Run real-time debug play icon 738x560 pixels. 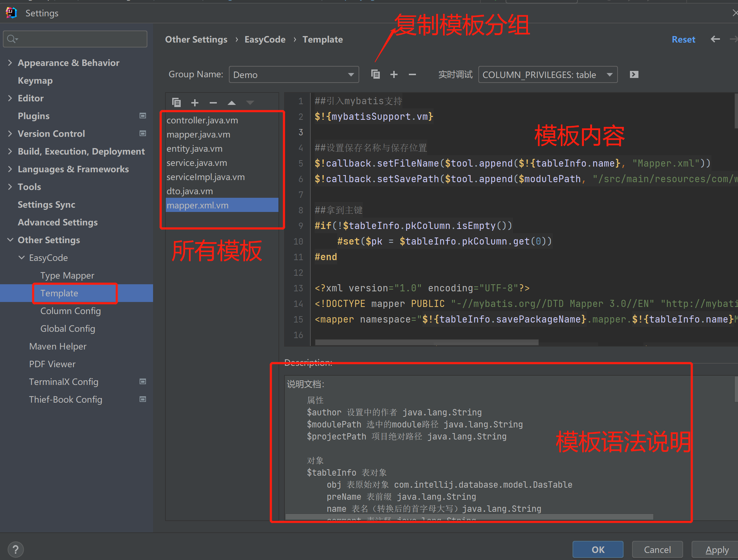click(x=634, y=74)
